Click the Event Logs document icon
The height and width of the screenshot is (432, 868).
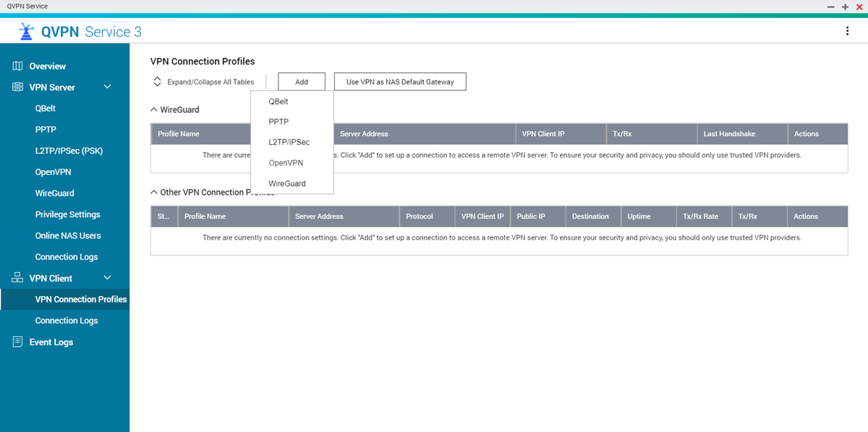[x=18, y=342]
